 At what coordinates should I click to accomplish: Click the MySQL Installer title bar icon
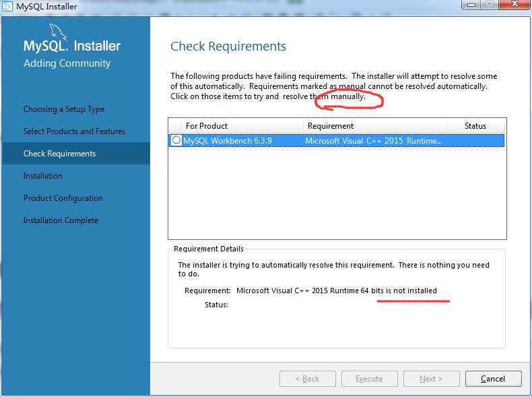[x=7, y=6]
